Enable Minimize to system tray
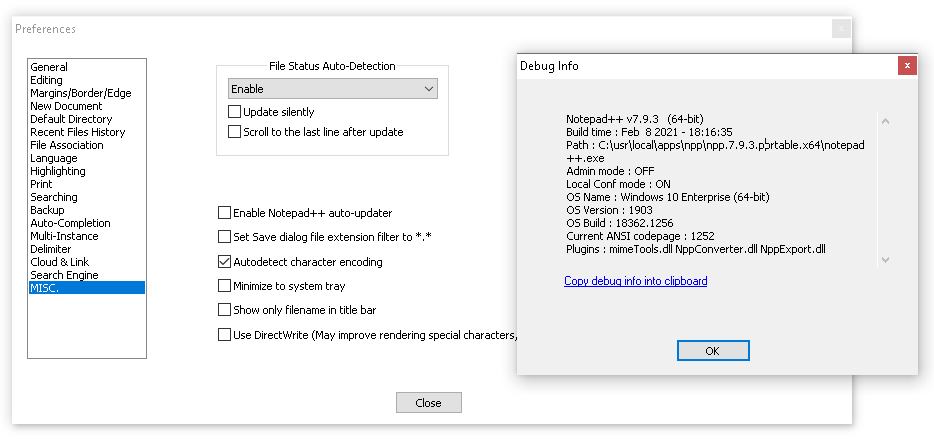934x439 pixels. (224, 286)
